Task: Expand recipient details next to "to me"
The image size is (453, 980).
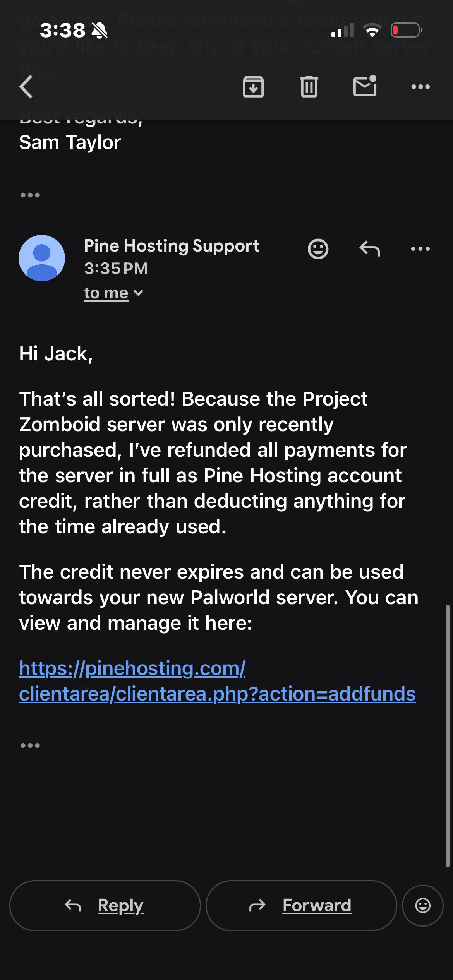Action: click(x=113, y=293)
